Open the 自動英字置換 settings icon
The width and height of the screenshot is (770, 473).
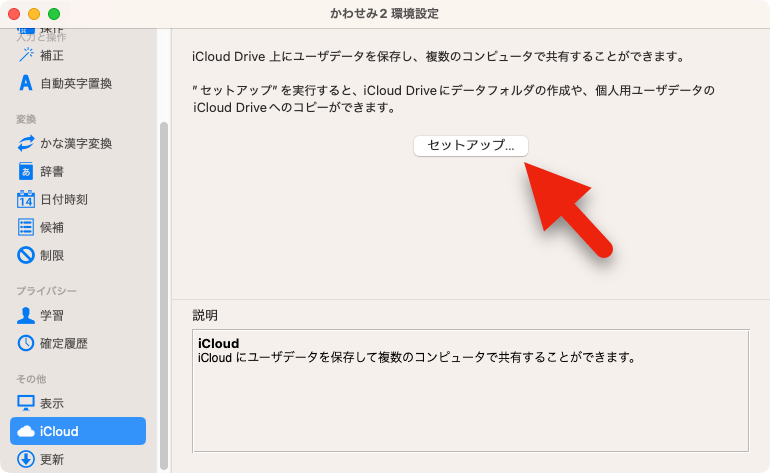pos(26,83)
